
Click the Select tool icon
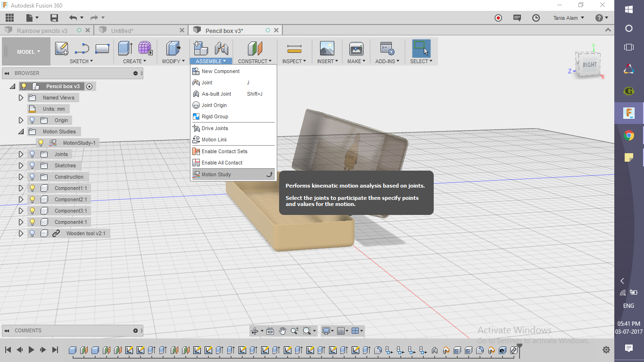(421, 49)
